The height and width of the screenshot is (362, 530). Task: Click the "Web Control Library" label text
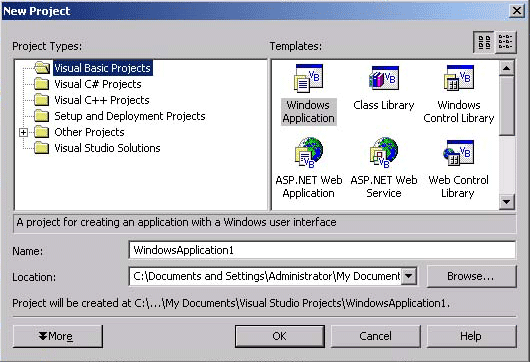coord(458,187)
